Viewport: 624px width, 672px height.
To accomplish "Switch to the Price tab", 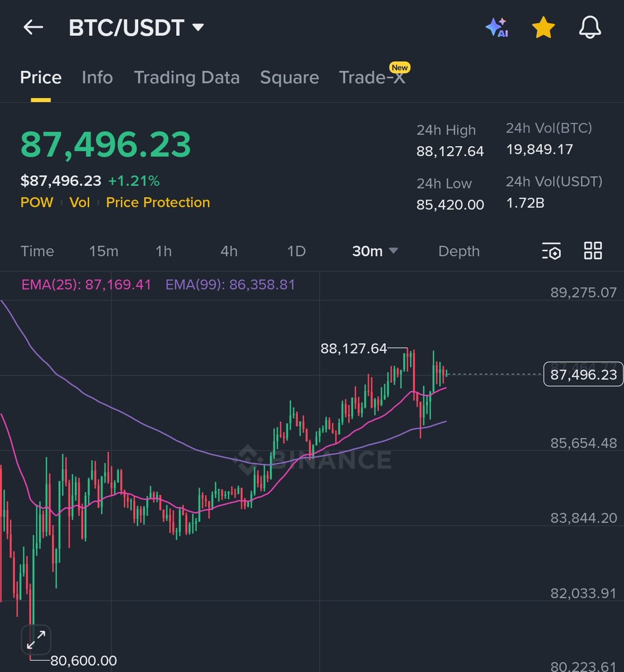I will (41, 77).
